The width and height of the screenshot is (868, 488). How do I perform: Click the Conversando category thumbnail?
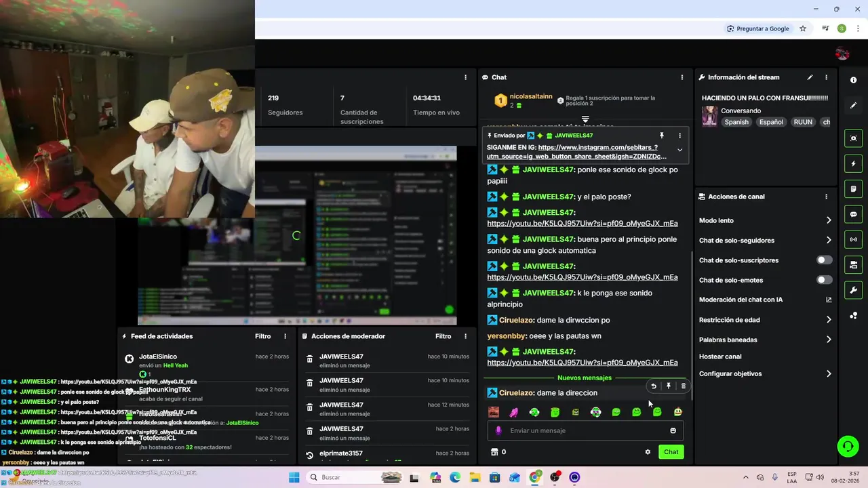(x=709, y=116)
